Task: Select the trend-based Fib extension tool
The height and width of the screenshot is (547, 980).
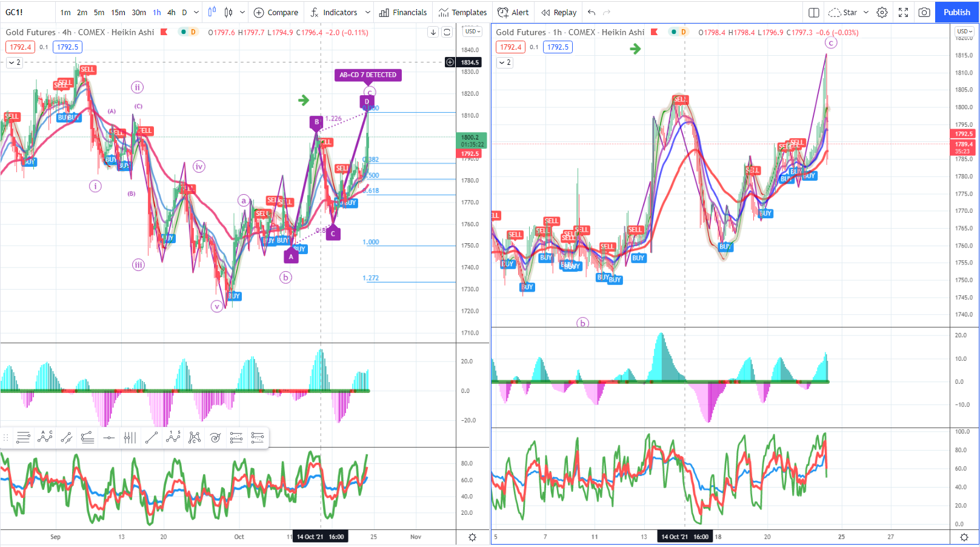Action: click(236, 437)
